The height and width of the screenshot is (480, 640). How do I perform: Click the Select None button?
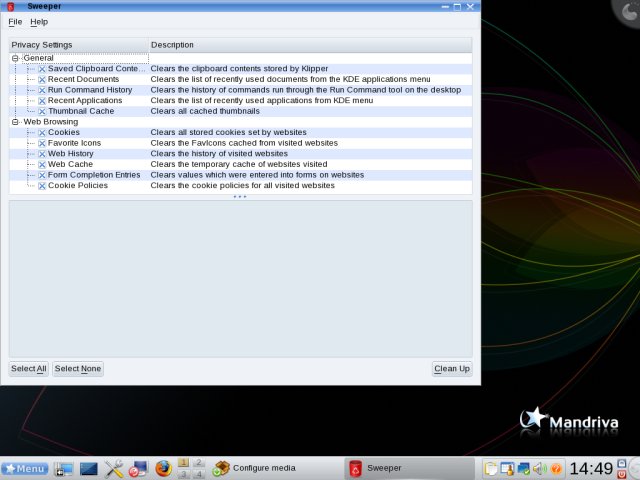78,369
